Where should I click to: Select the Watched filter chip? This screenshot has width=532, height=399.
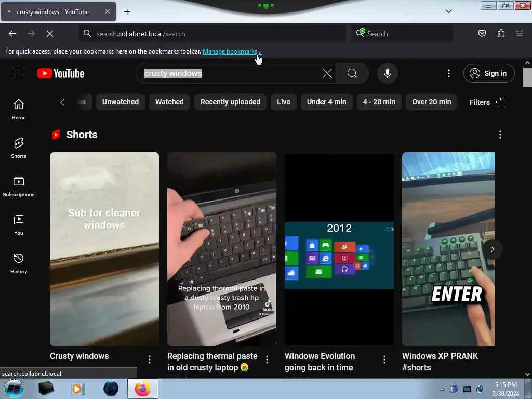tap(169, 102)
